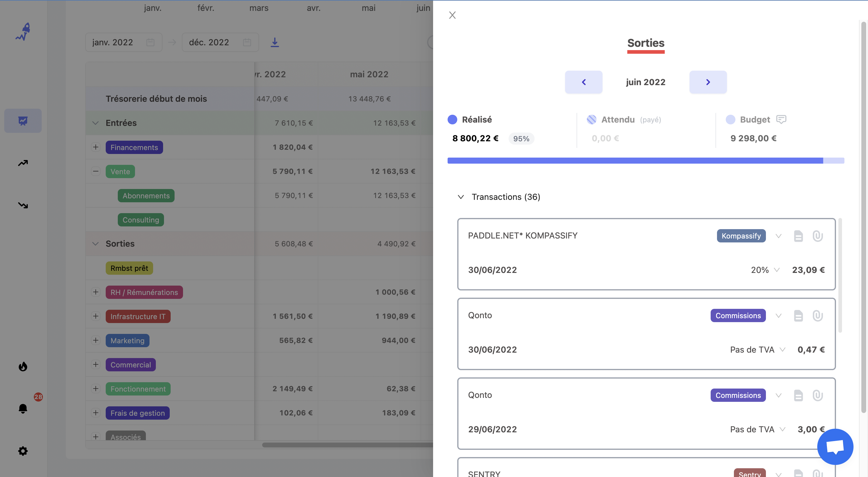The width and height of the screenshot is (868, 477).
Task: Select the févr. month in timeline
Action: pos(206,8)
